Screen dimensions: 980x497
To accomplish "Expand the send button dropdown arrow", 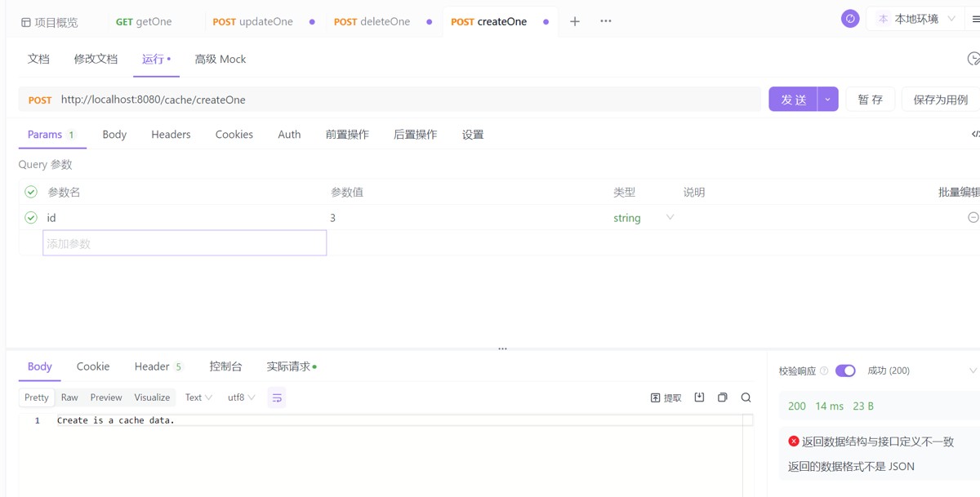I will (828, 100).
